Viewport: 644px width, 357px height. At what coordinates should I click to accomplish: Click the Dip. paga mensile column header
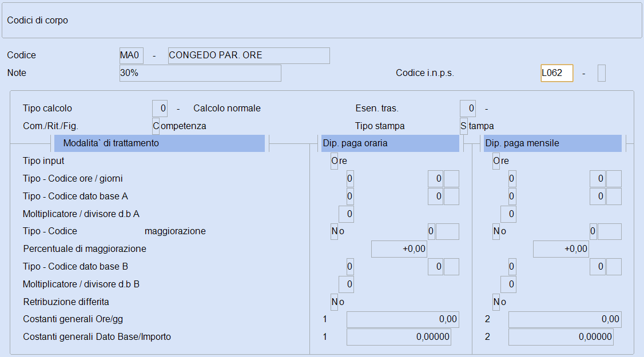tap(552, 143)
